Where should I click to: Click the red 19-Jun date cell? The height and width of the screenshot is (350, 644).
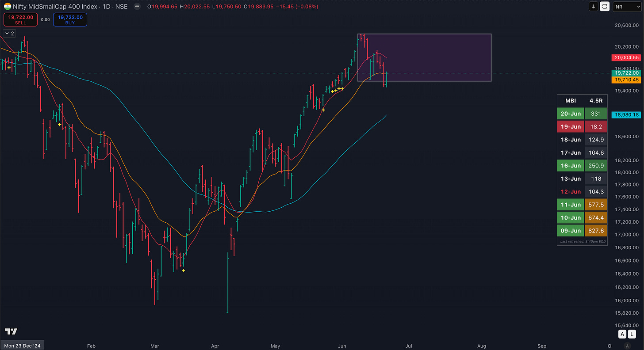[571, 127]
